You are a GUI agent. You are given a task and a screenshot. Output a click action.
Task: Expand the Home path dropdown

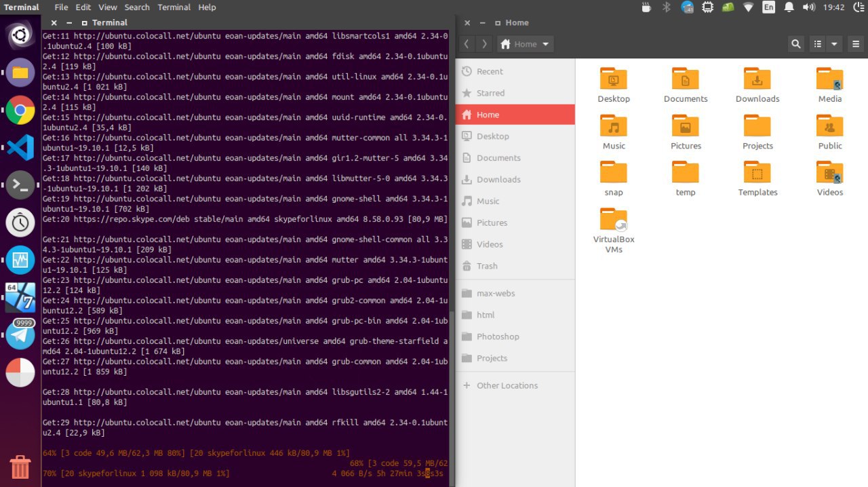click(x=526, y=44)
